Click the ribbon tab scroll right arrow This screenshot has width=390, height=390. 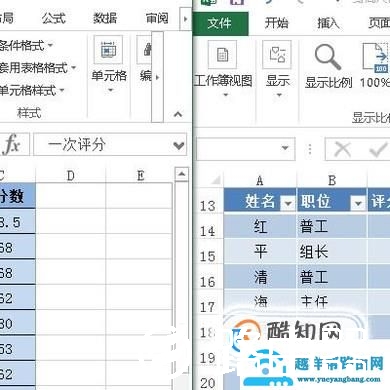click(x=185, y=19)
